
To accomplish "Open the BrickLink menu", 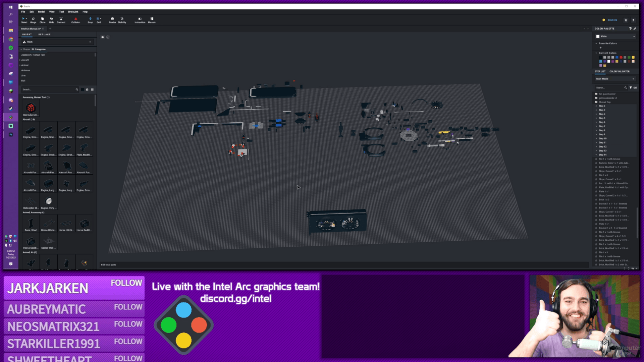I will pyautogui.click(x=73, y=12).
